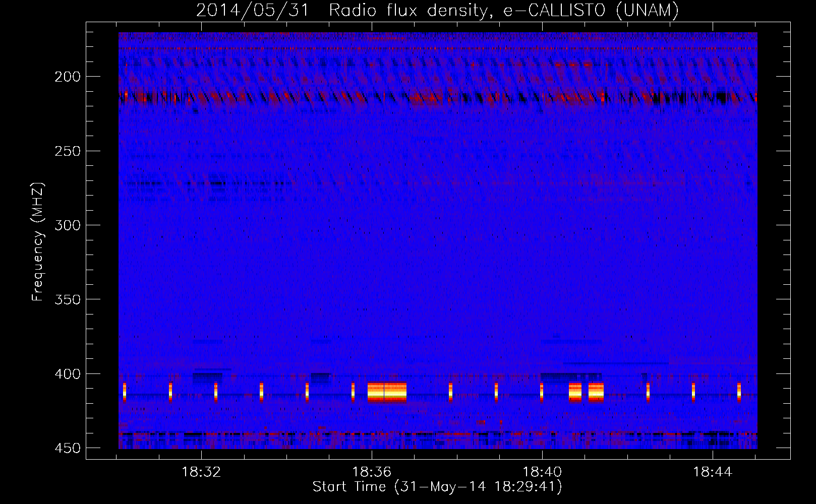The width and height of the screenshot is (816, 504).
Task: Click the 18:40 time tick label
Action: (x=542, y=472)
